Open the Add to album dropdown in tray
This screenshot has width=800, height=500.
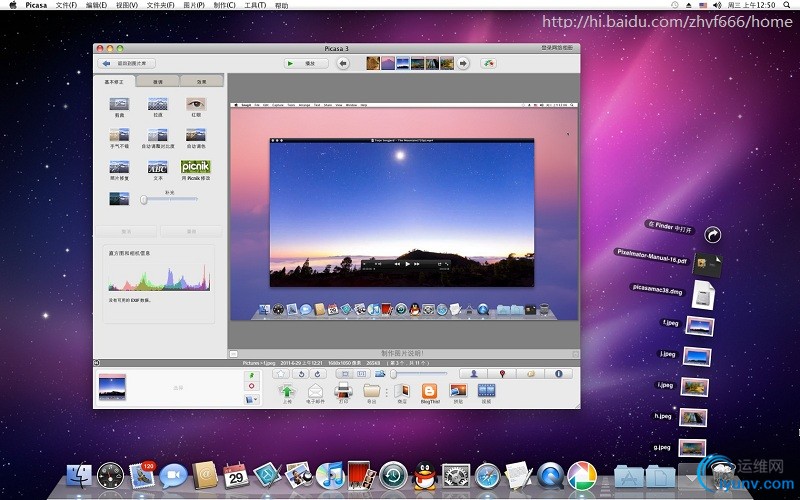coord(252,399)
